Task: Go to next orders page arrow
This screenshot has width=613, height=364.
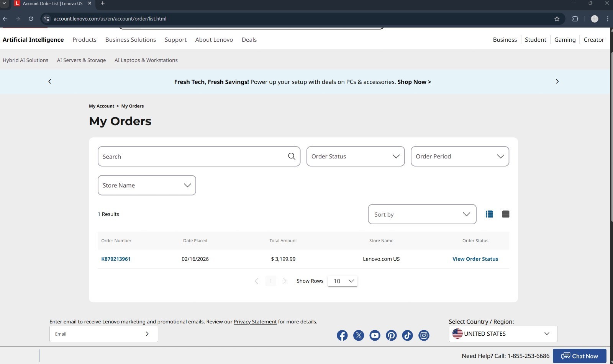Action: (x=285, y=281)
